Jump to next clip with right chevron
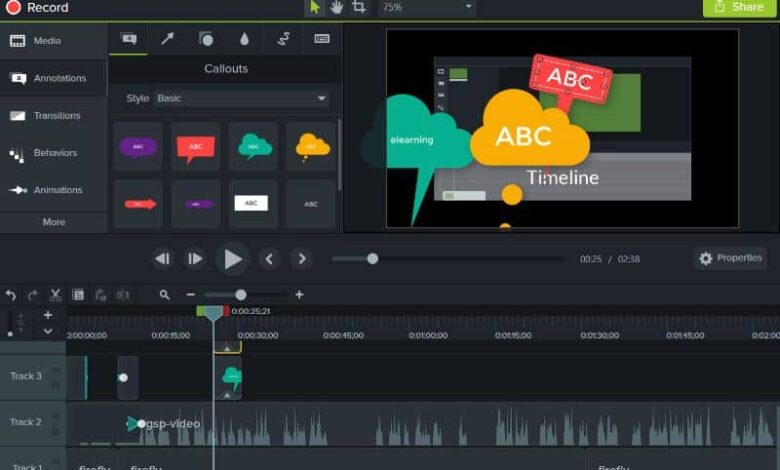 301,259
